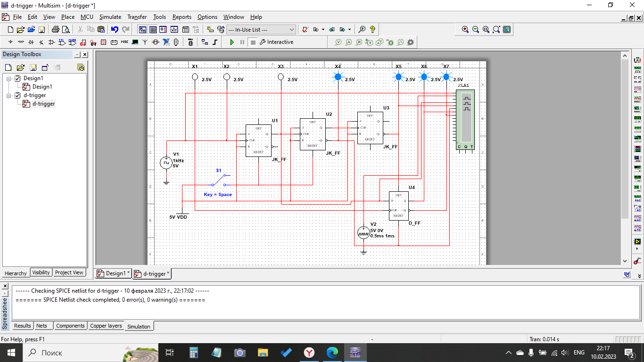
Task: Open Yandex Browser from taskbar
Action: (309, 353)
